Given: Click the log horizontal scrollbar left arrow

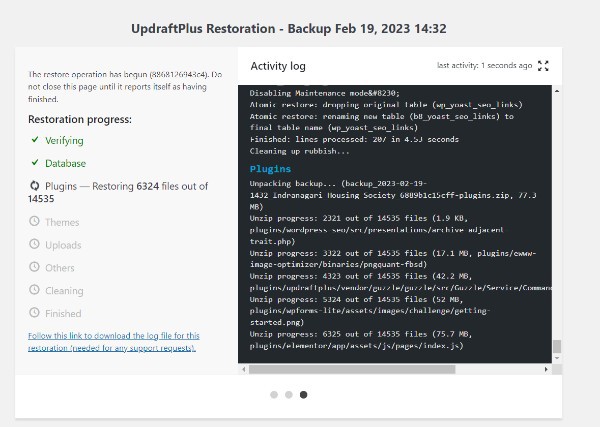Looking at the screenshot, I should click(244, 369).
